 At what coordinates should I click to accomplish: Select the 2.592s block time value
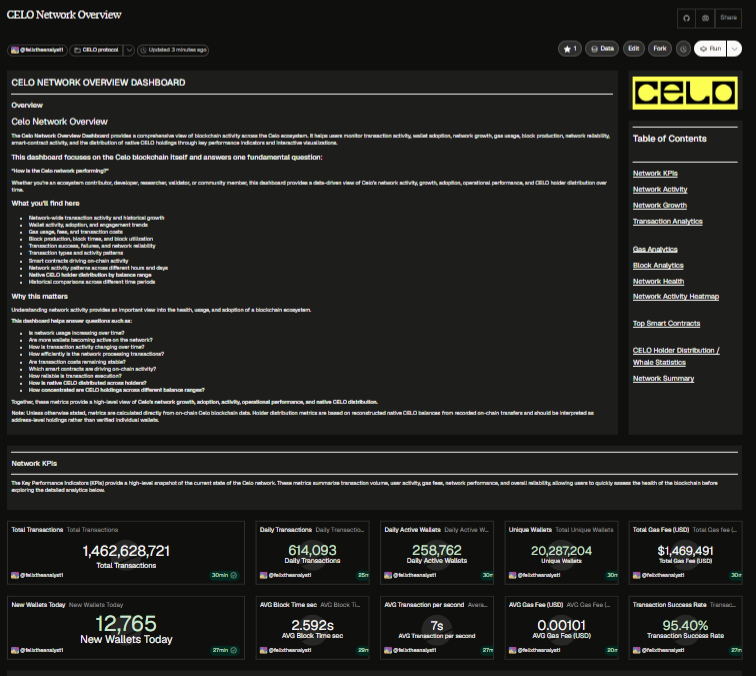[312, 625]
